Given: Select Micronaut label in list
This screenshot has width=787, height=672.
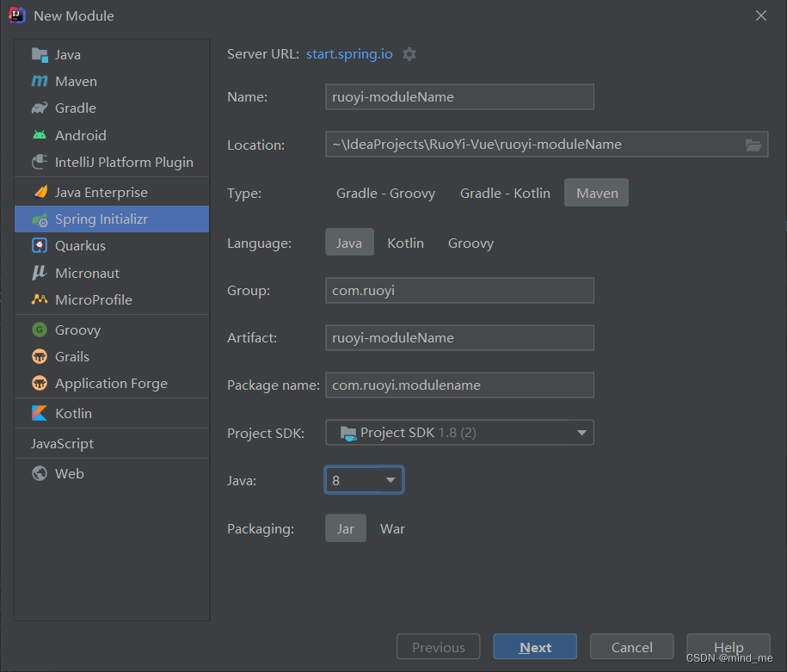Looking at the screenshot, I should (88, 274).
